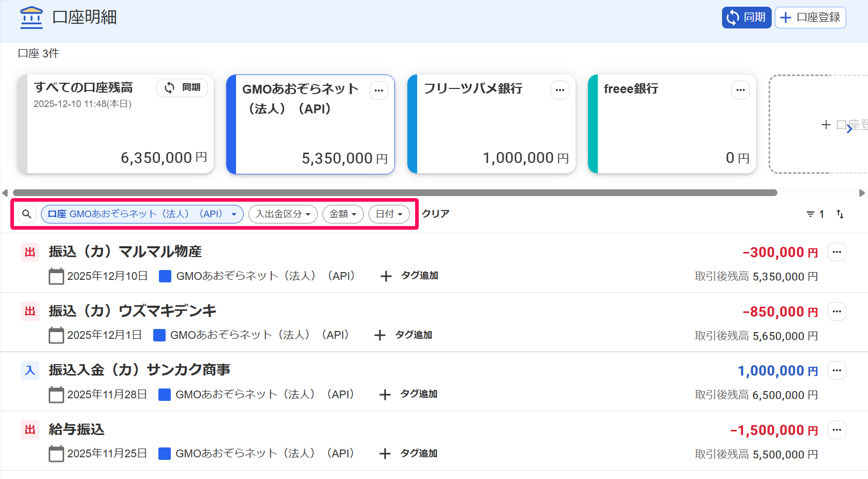Viewport: 868px width, 479px height.
Task: Open transaction 振込（カ）マルマル物産
Action: click(x=125, y=252)
